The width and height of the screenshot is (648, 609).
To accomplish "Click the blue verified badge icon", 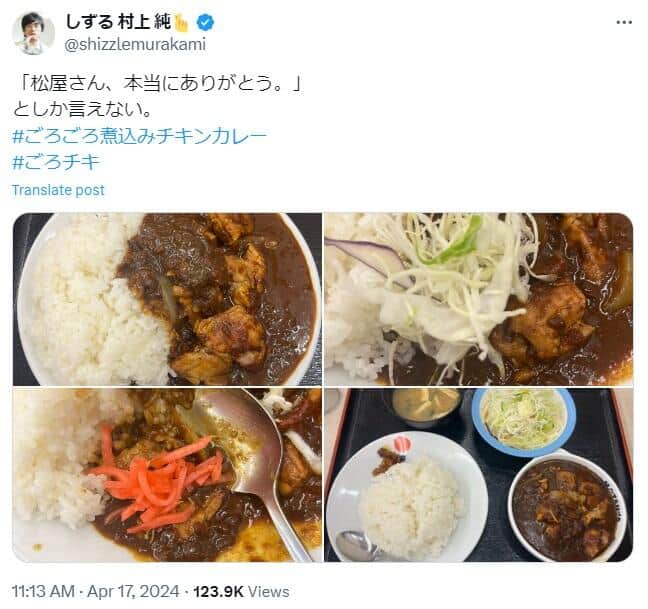I will pos(205,22).
